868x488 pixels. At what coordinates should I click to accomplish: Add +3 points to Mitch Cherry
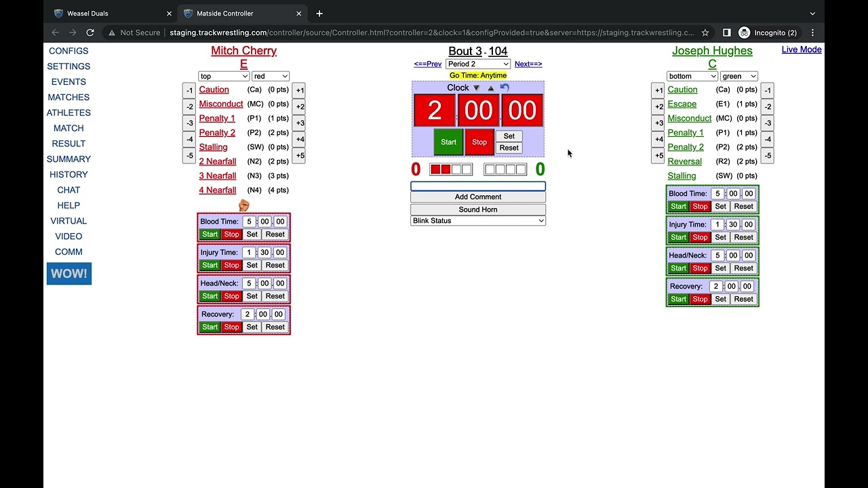[299, 123]
